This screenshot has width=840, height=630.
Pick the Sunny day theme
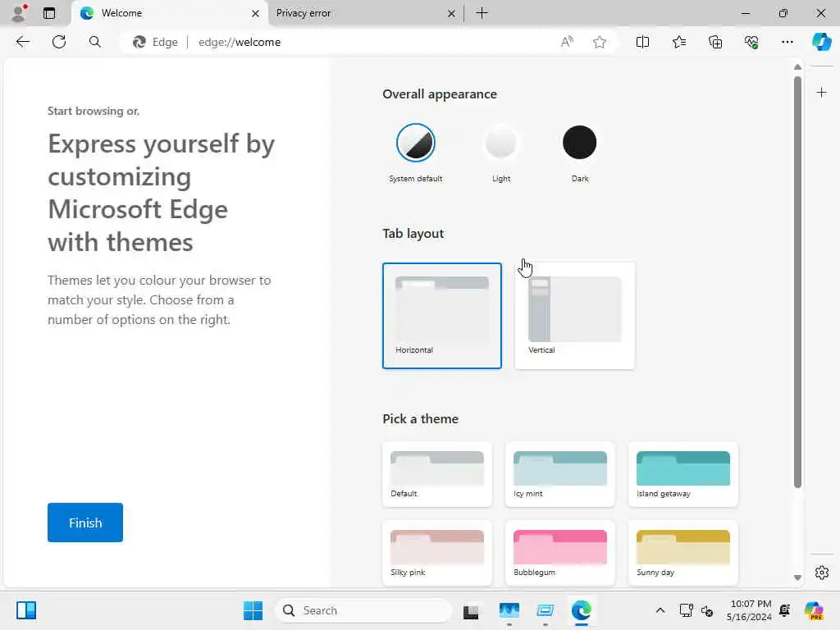[x=683, y=553]
